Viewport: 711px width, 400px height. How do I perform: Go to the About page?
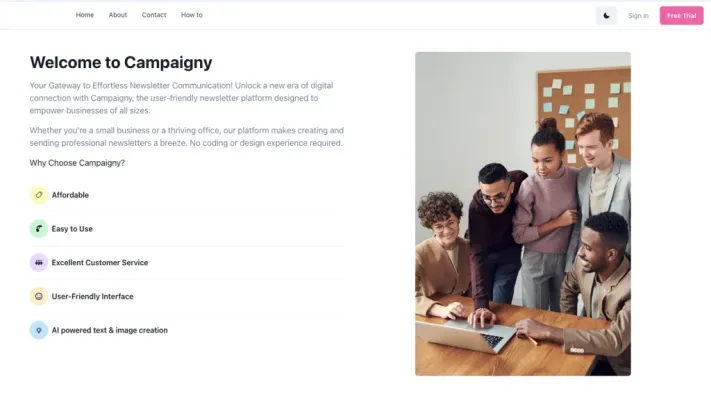118,15
